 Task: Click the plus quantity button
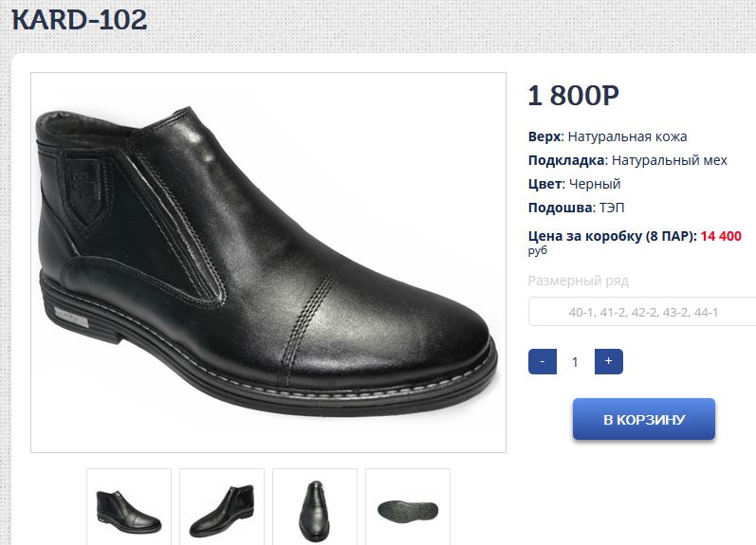pos(608,361)
